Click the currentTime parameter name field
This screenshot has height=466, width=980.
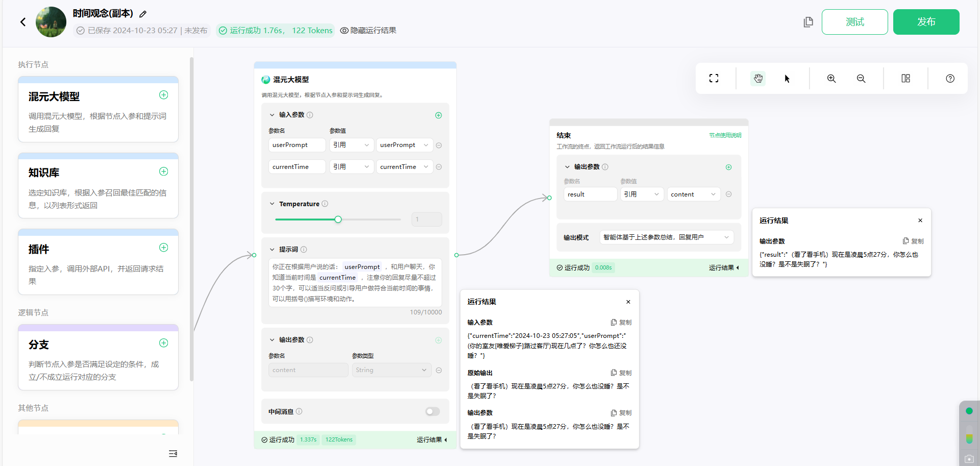click(x=297, y=167)
